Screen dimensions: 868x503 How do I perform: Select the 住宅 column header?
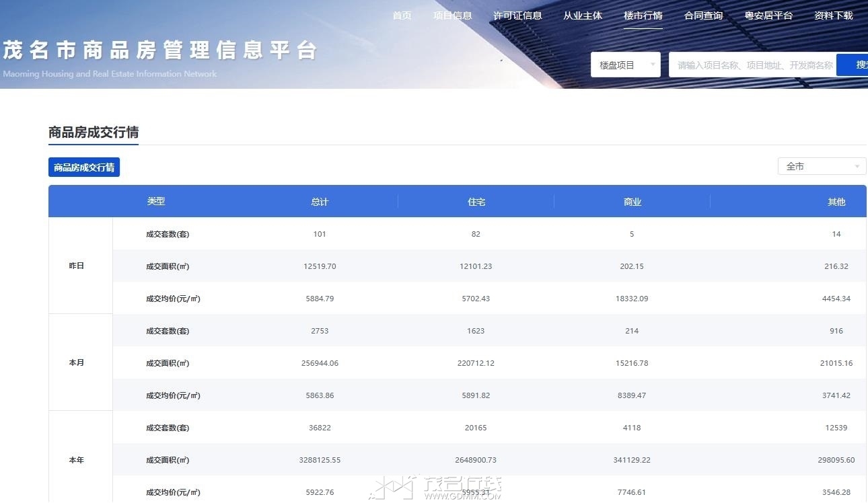476,202
